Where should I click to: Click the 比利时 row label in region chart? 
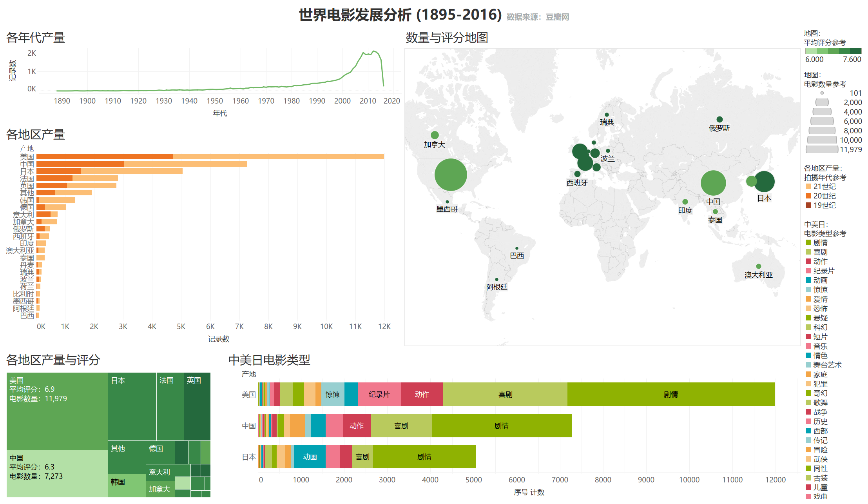pyautogui.click(x=24, y=294)
